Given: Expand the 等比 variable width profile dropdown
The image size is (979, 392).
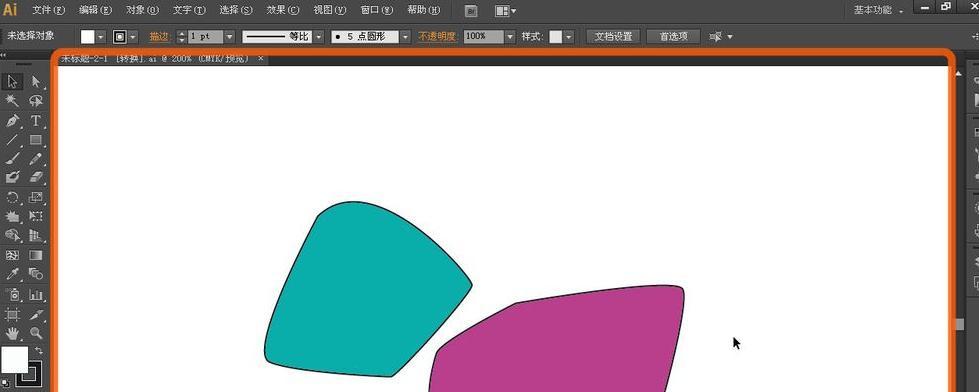Looking at the screenshot, I should (318, 37).
